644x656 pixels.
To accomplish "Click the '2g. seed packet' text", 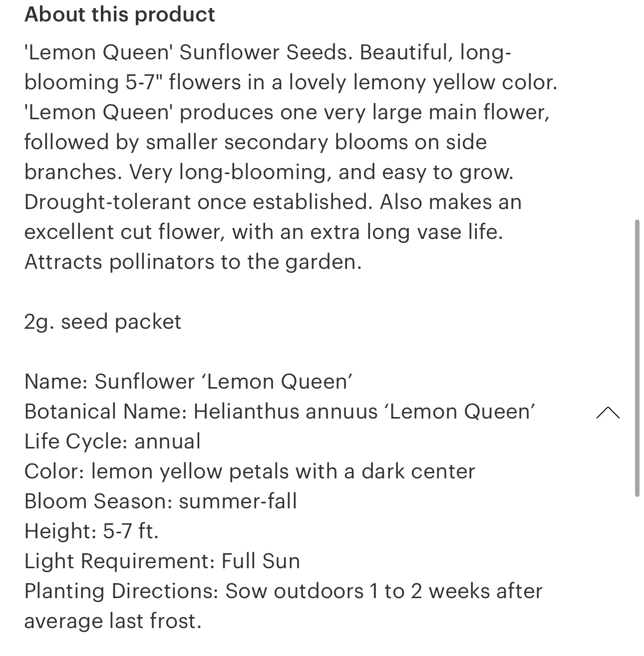I will click(103, 322).
